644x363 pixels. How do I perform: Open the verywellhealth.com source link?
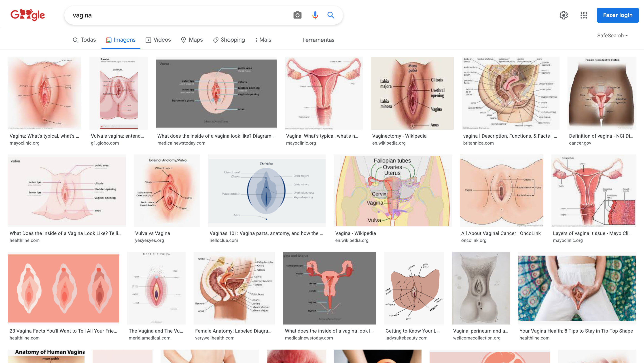coord(215,338)
